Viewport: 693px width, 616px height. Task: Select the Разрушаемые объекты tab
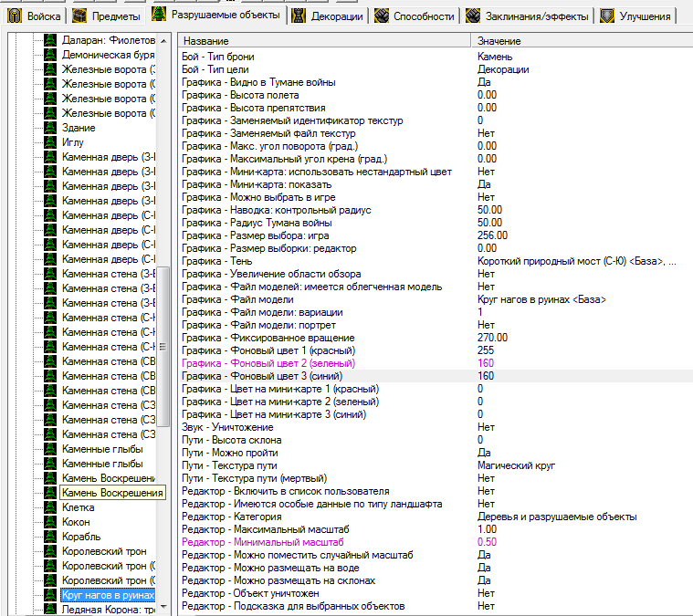click(x=216, y=15)
